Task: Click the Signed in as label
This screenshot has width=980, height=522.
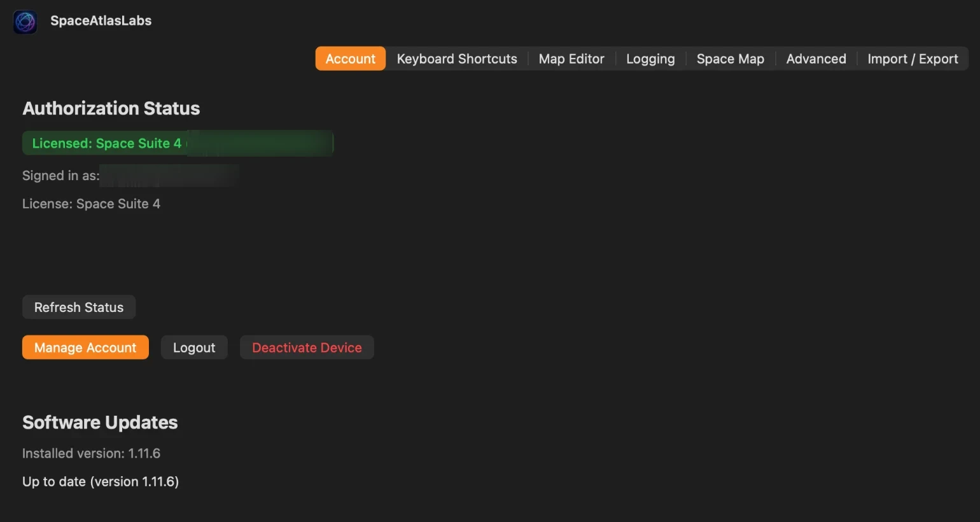Action: click(61, 176)
